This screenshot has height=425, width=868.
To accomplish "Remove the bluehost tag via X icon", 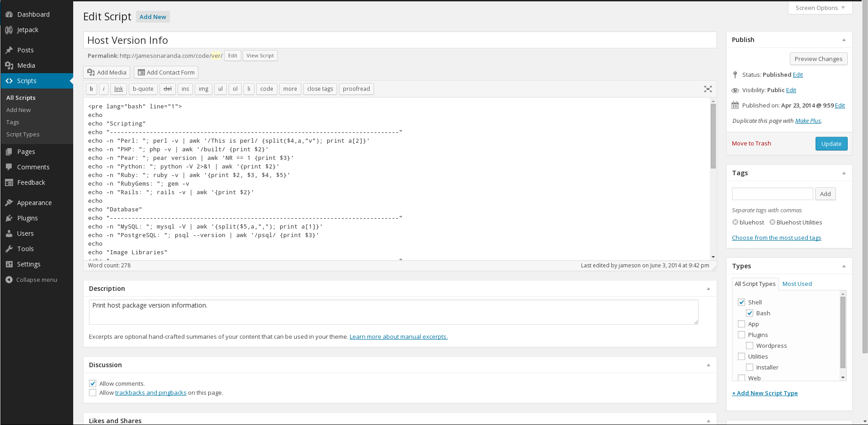I will pyautogui.click(x=736, y=222).
